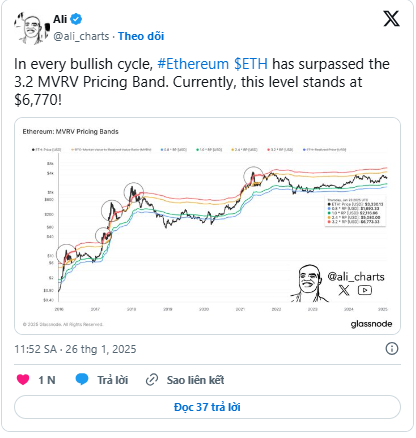Viewport: 416px width, 438px height.
Task: Open the @ali_charts handle link
Action: (x=81, y=36)
